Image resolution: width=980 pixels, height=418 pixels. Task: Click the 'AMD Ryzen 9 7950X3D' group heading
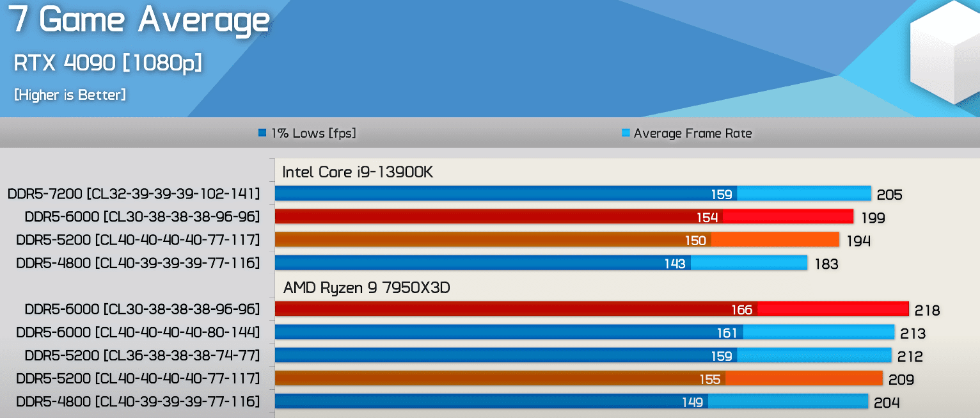367,288
